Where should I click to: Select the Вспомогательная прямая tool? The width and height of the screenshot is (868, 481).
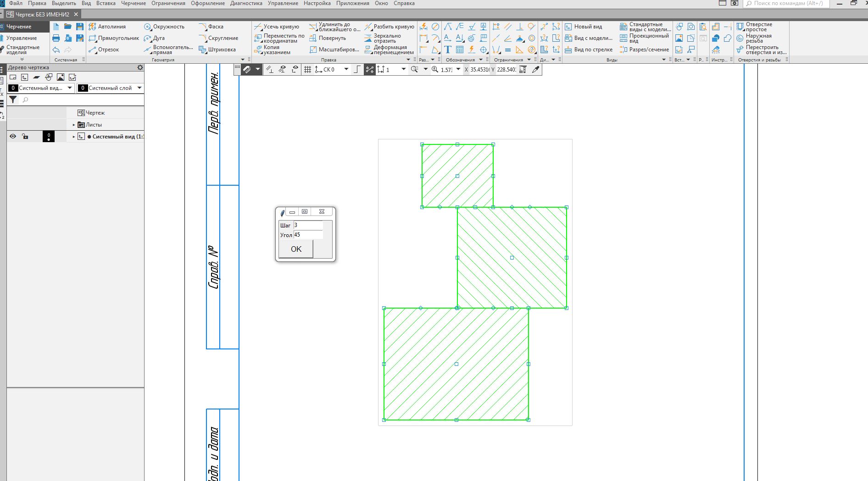click(168, 50)
